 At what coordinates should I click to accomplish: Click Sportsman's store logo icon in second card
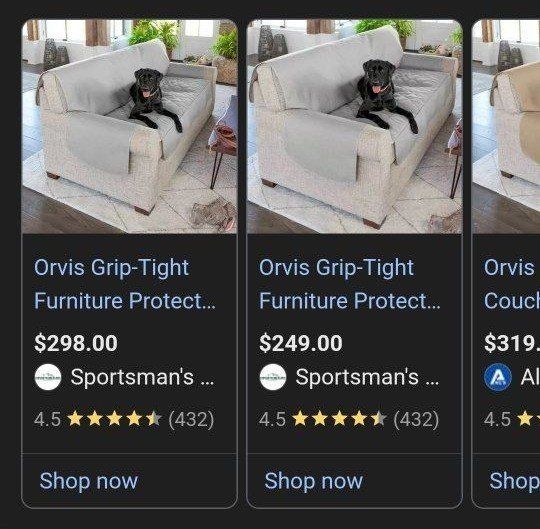(273, 377)
